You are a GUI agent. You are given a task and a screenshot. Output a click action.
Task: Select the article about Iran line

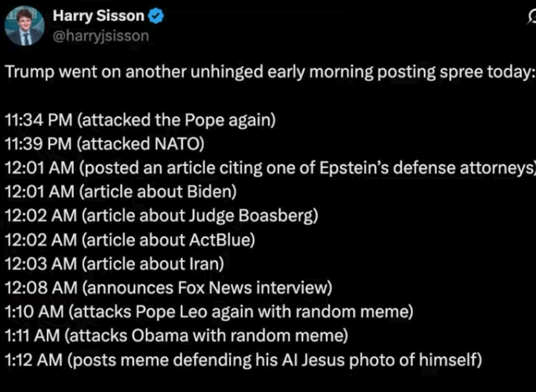click(x=114, y=264)
